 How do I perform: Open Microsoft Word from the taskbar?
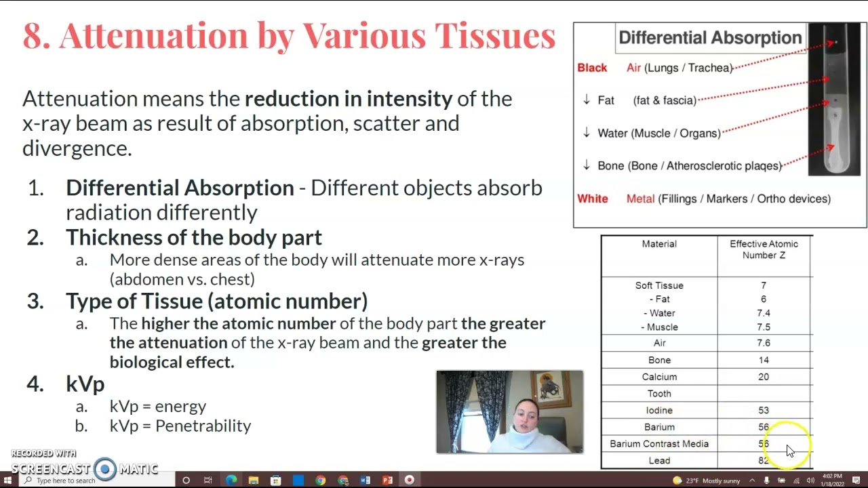(x=366, y=481)
